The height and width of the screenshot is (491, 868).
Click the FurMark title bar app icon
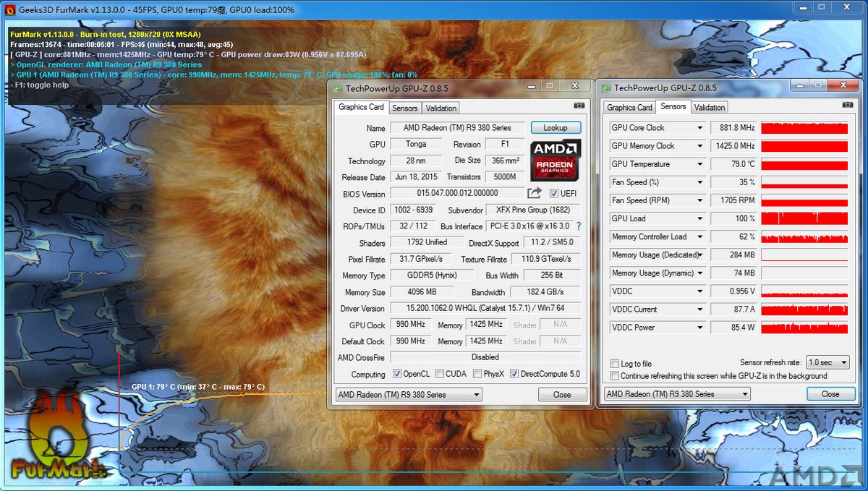[11, 10]
